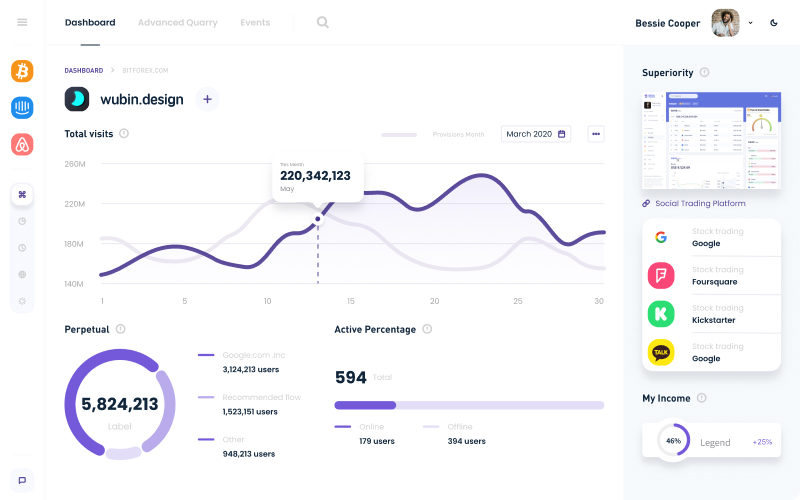Select the Airbnb icon in sidebar
800x500 pixels.
pyautogui.click(x=22, y=144)
